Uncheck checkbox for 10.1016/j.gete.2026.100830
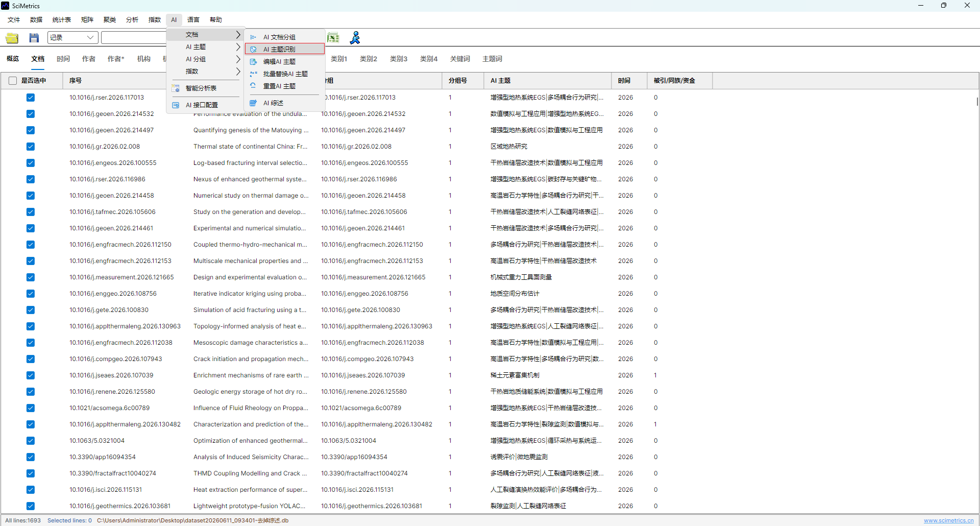 point(31,310)
